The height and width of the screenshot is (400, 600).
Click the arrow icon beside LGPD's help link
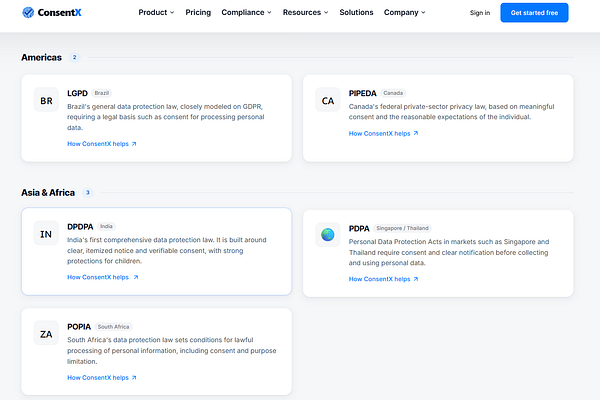point(134,144)
